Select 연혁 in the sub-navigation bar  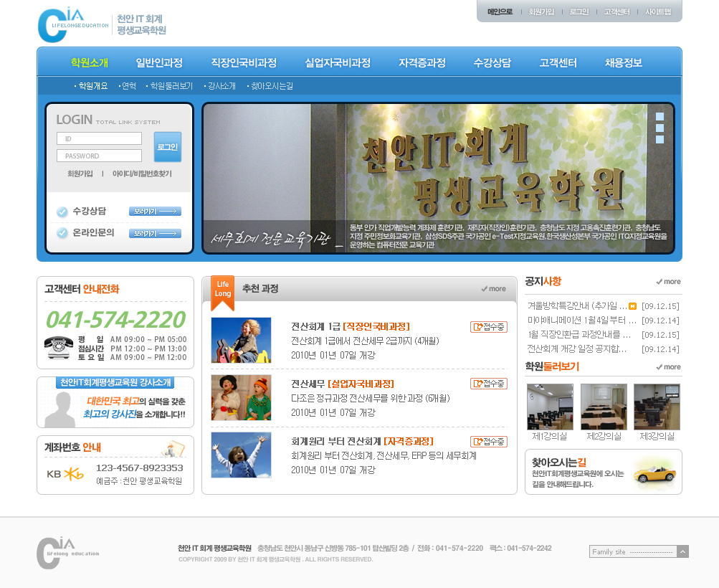click(x=128, y=86)
